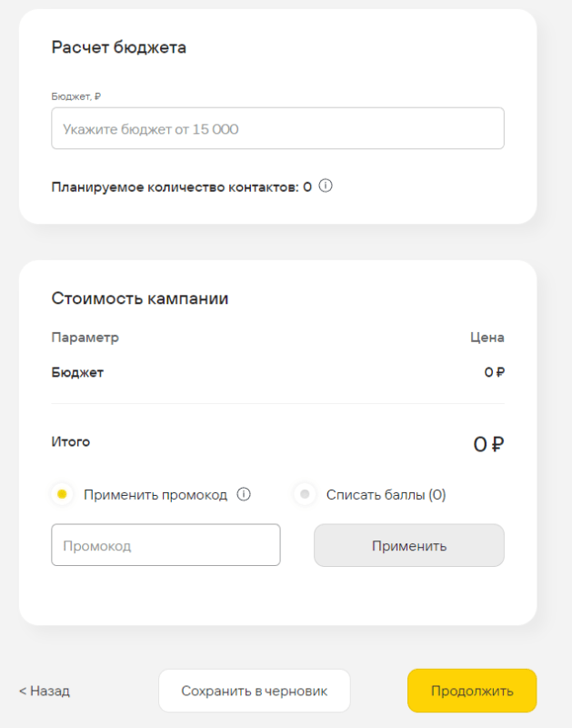Click the info icon beside planned contacts count
The height and width of the screenshot is (728, 572).
(326, 187)
